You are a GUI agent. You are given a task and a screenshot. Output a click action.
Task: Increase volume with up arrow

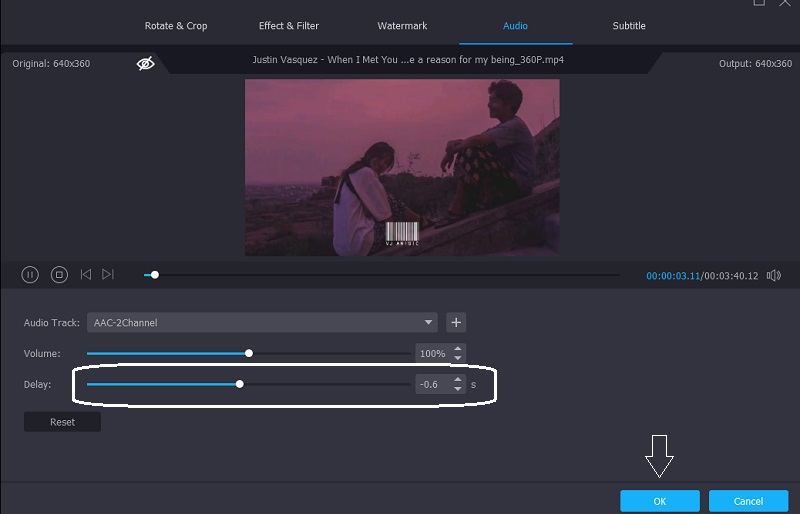458,348
